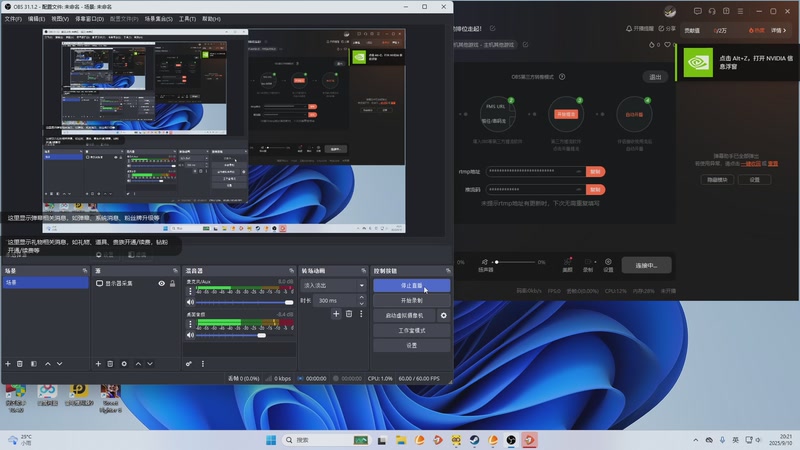Delete the selected scene with trash icon
The width and height of the screenshot is (800, 450).
[20, 364]
